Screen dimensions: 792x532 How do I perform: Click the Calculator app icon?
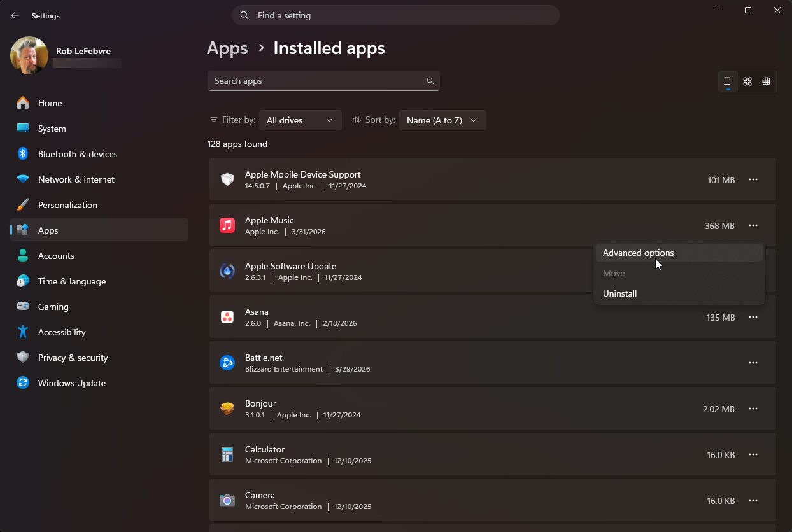pos(227,454)
